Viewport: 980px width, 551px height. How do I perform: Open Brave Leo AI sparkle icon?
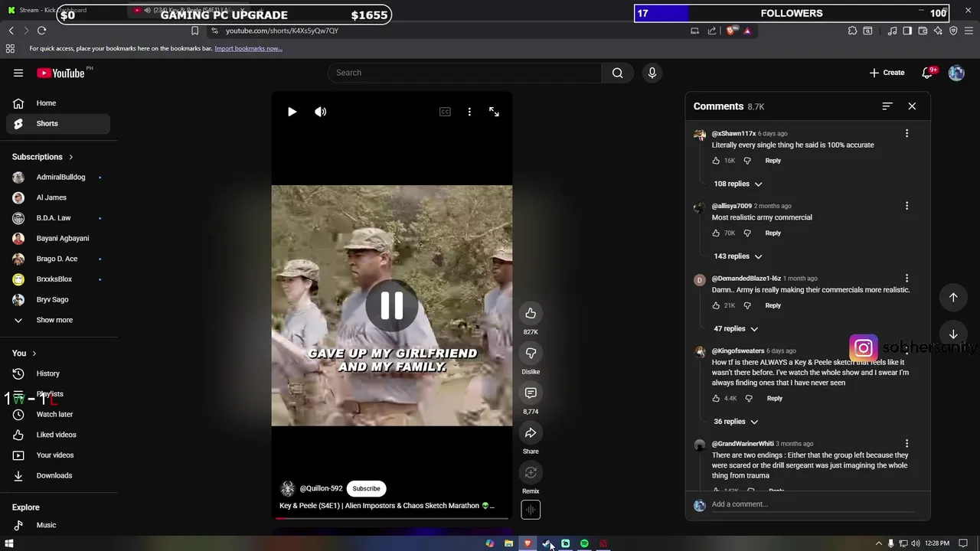[x=938, y=31]
